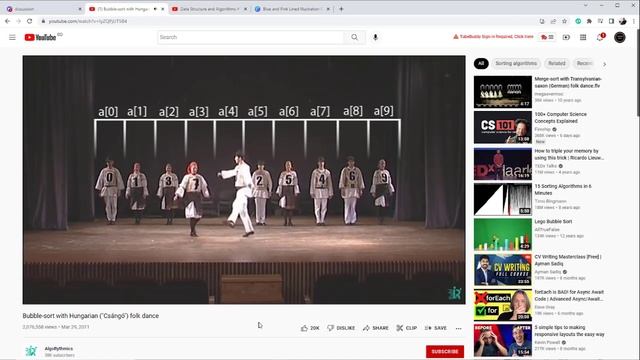Focus the YouTube search field

pos(251,37)
